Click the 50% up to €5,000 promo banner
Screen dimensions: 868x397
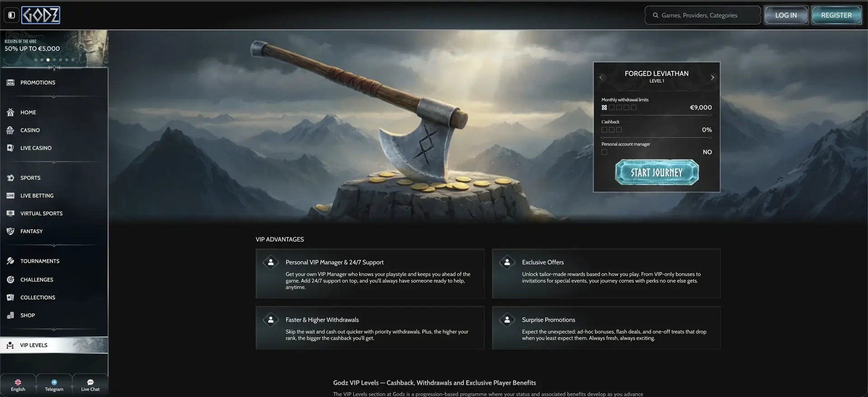[x=54, y=48]
